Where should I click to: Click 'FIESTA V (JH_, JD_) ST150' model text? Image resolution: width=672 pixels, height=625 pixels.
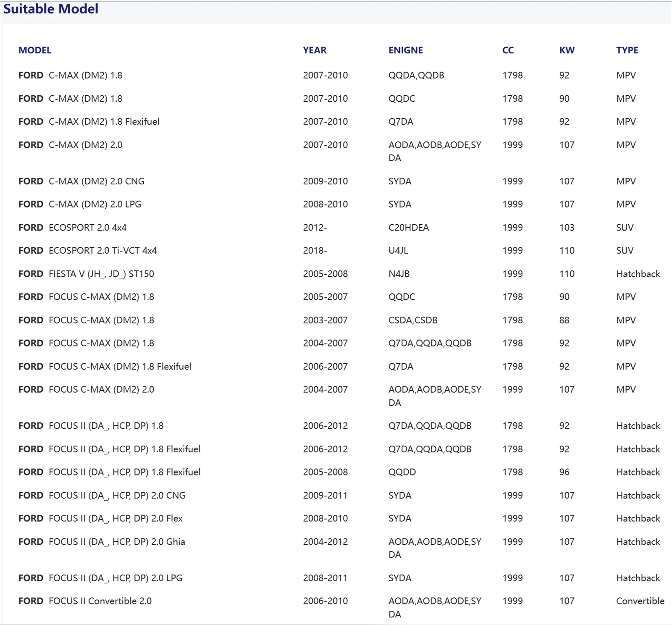click(102, 274)
